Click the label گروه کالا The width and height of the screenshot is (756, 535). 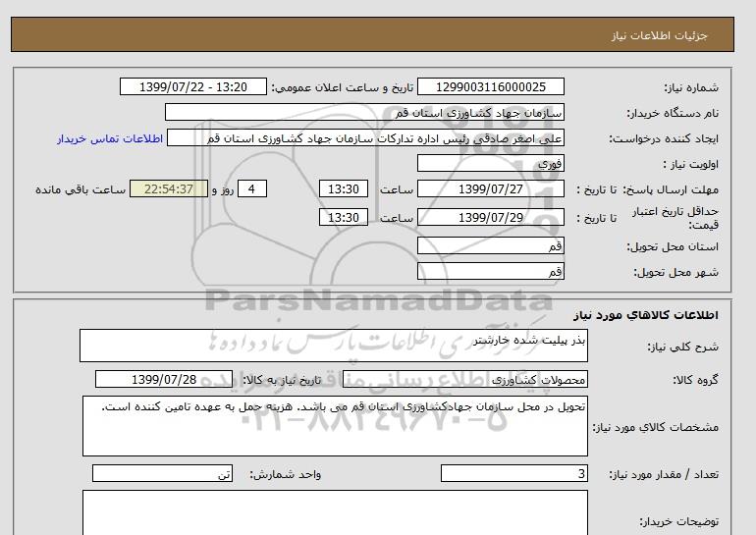pos(696,380)
